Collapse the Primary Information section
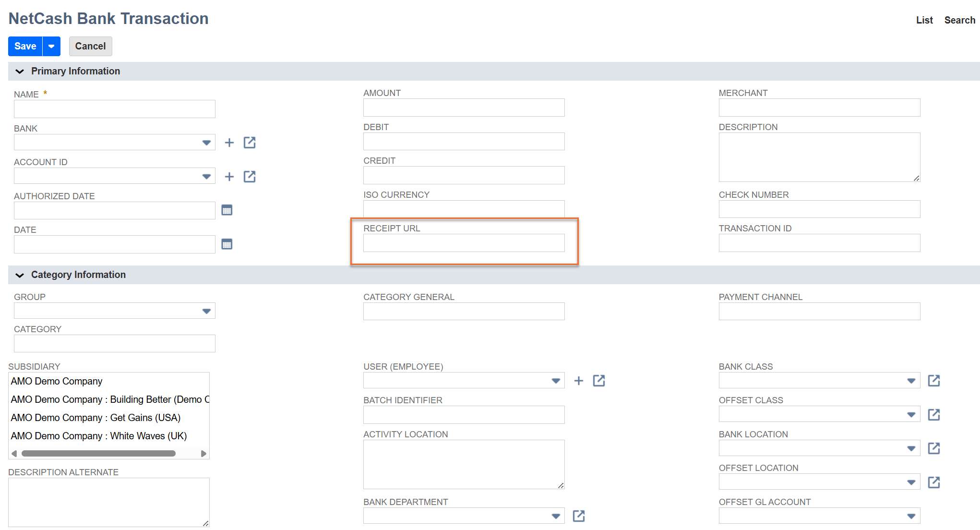This screenshot has width=980, height=530. point(20,72)
